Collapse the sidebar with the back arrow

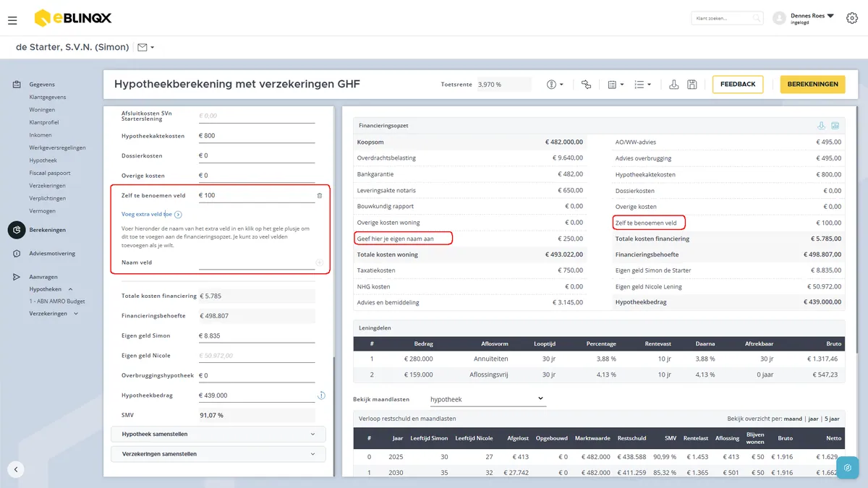[x=16, y=469]
